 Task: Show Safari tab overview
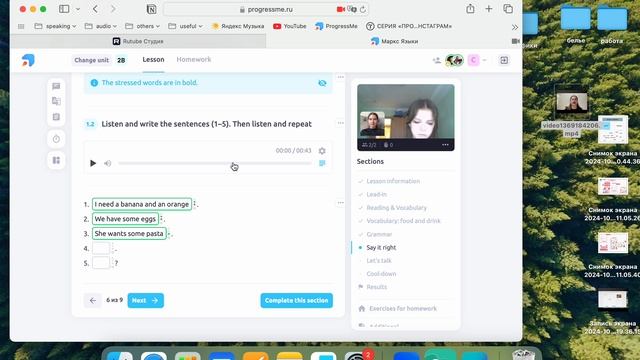click(508, 9)
